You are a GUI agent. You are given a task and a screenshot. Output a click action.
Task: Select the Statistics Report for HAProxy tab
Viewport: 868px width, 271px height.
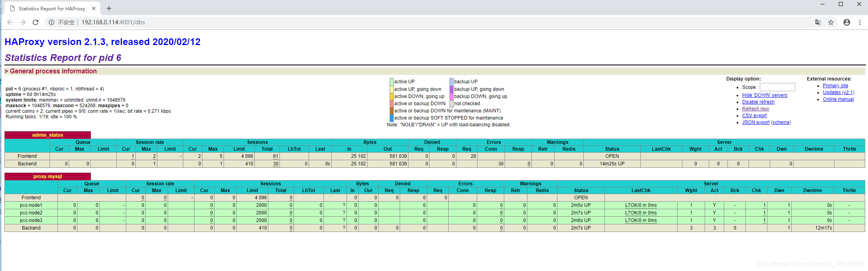coord(52,8)
